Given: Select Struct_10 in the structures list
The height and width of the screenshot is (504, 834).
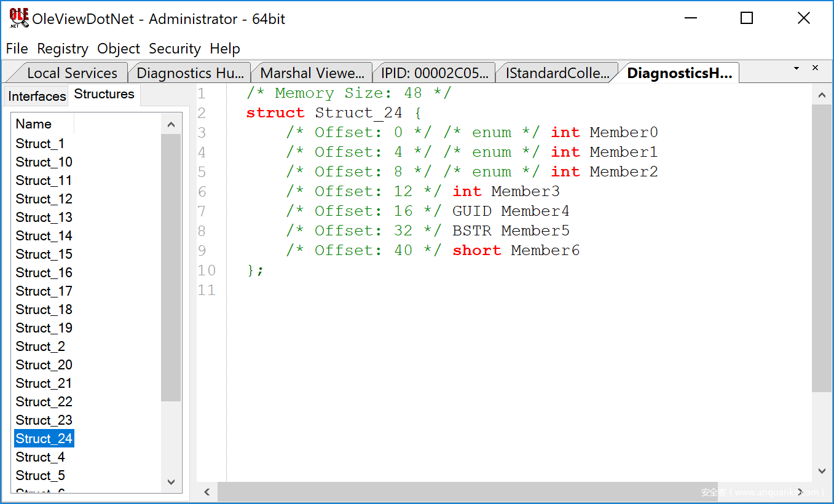Looking at the screenshot, I should pyautogui.click(x=44, y=162).
